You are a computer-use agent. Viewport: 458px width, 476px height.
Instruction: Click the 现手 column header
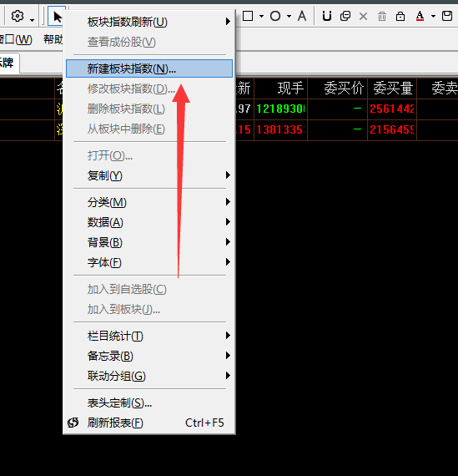coord(280,89)
